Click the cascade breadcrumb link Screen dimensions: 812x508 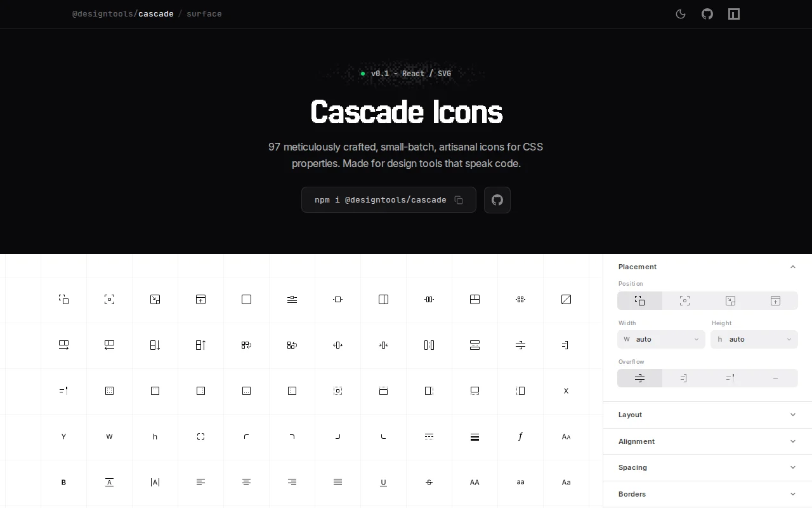(x=156, y=14)
